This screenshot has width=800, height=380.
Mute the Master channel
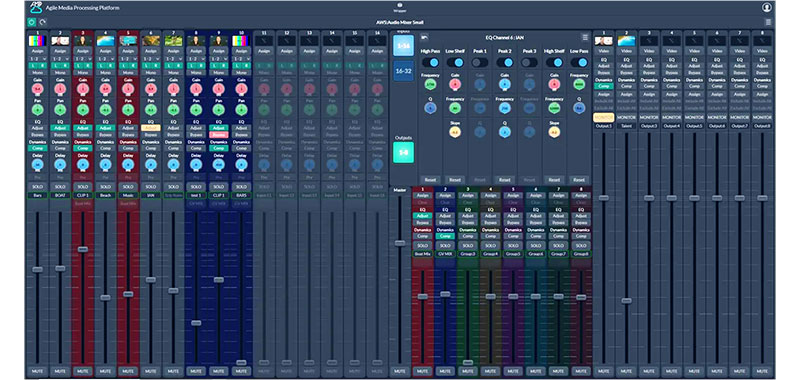point(399,371)
